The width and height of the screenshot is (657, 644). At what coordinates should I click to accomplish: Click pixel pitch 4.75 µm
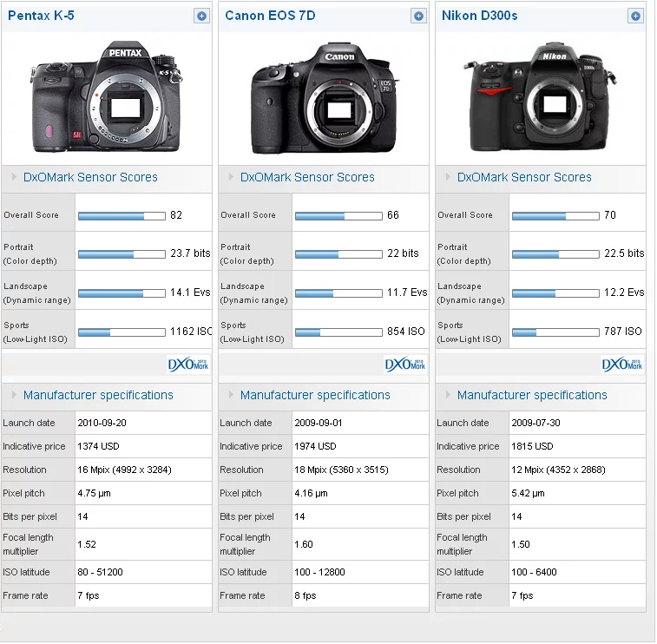[95, 494]
